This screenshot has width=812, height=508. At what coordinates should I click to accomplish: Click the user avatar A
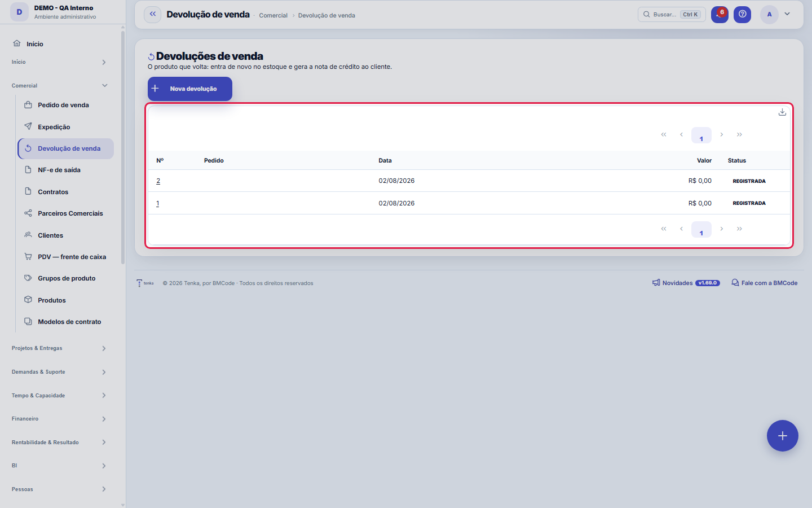tap(769, 15)
